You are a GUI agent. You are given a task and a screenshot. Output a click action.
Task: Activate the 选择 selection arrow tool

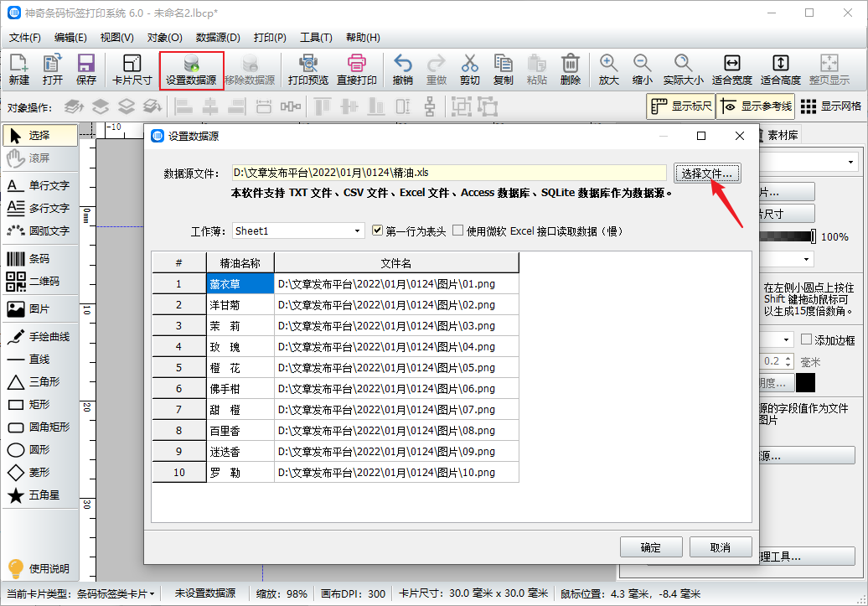pyautogui.click(x=40, y=135)
